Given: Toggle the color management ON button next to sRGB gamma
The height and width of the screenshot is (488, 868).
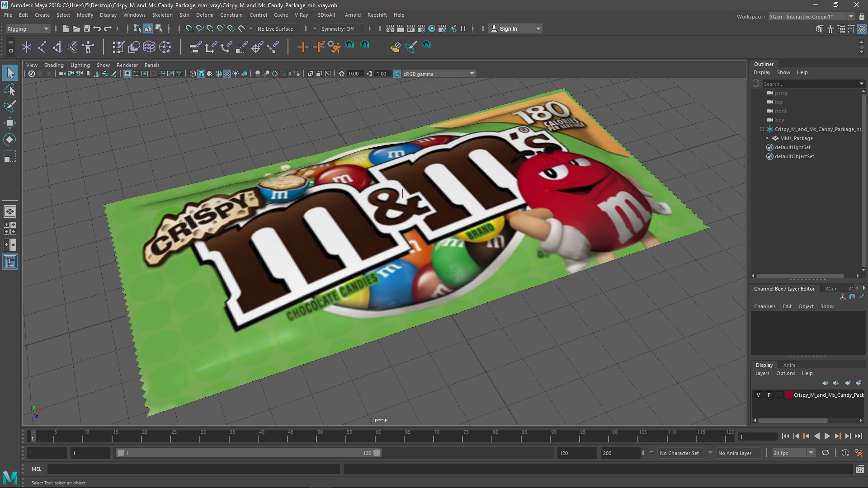Looking at the screenshot, I should pyautogui.click(x=397, y=74).
